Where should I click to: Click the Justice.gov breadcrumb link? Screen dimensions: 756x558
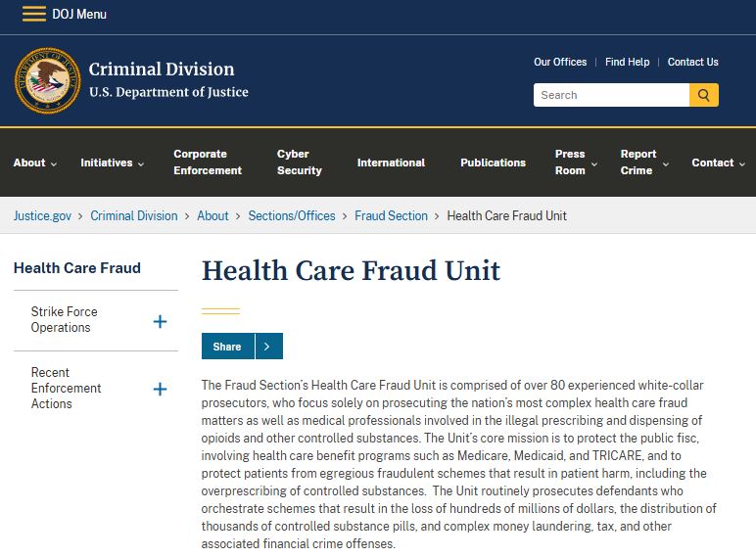tap(42, 215)
